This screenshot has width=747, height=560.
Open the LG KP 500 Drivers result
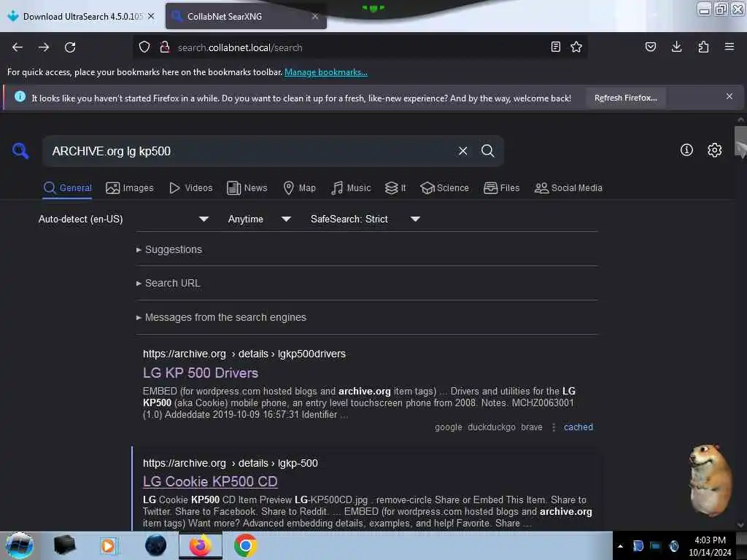tap(201, 373)
